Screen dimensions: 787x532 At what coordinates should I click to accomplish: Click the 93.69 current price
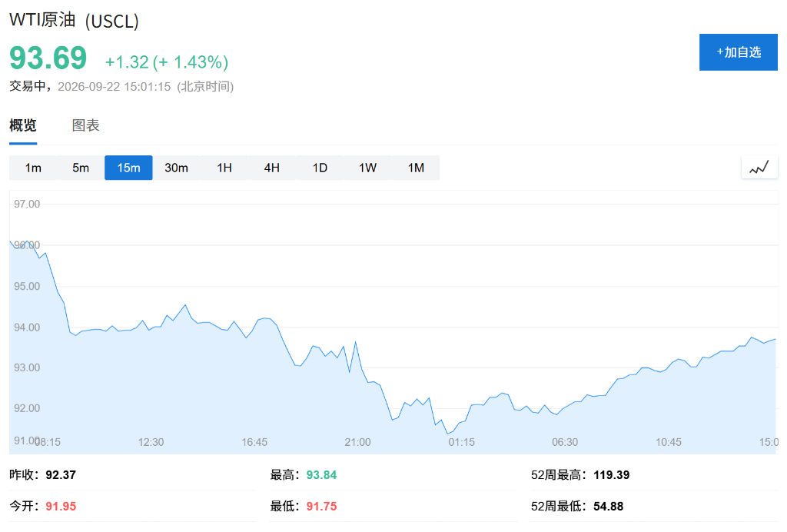pos(48,58)
